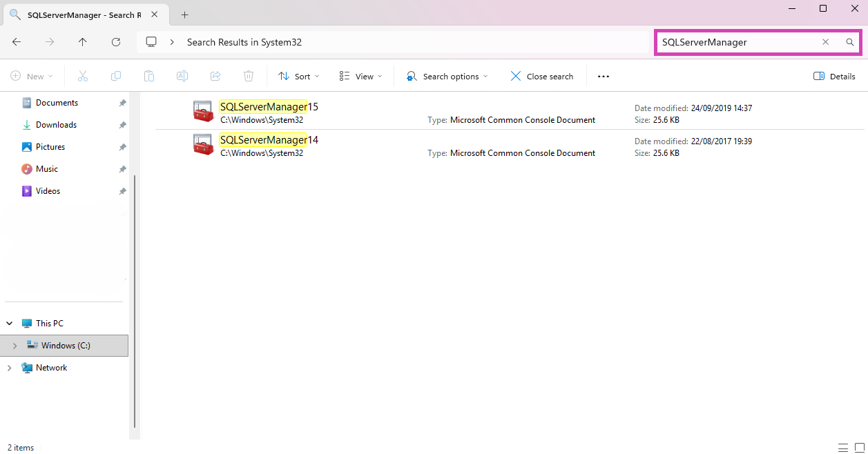Click the navigation pane scrollbar
Screen dimensions: 868x454
coord(135,302)
